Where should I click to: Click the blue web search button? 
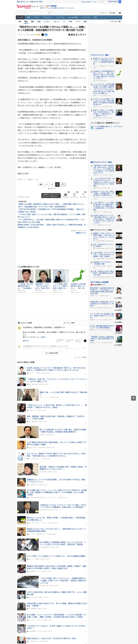click(x=120, y=2)
